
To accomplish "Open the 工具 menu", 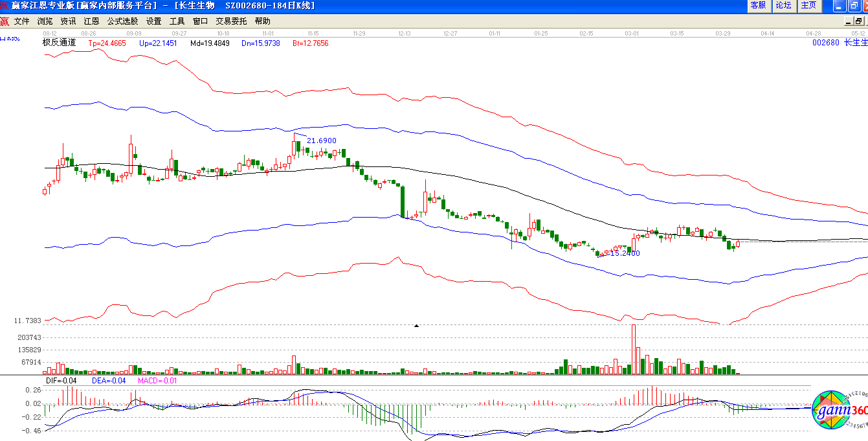I will [177, 21].
